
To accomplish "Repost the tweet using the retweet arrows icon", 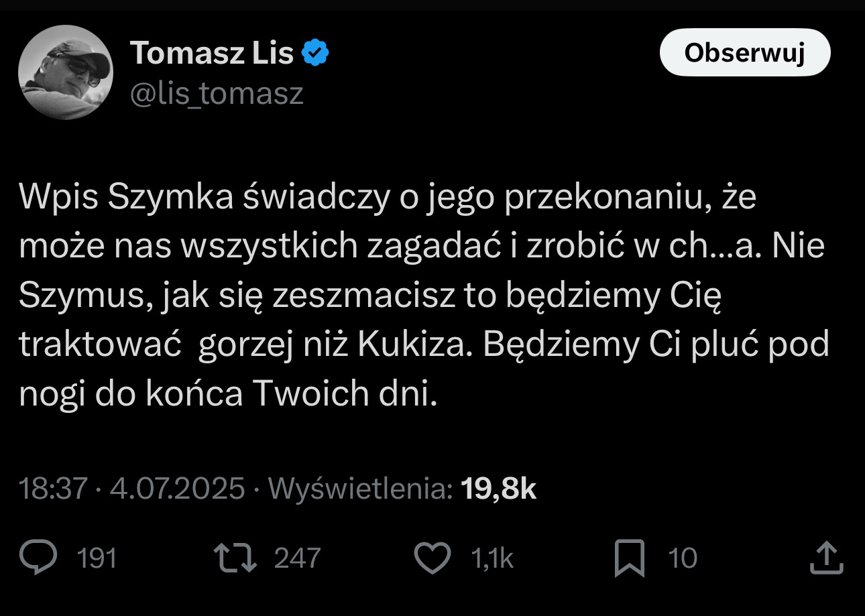I will click(x=235, y=558).
